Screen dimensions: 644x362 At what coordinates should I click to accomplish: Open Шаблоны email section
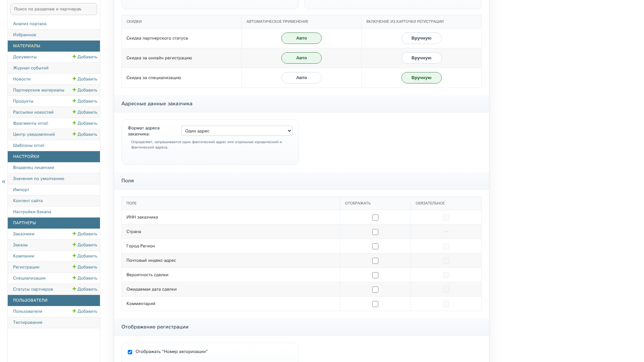(29, 145)
